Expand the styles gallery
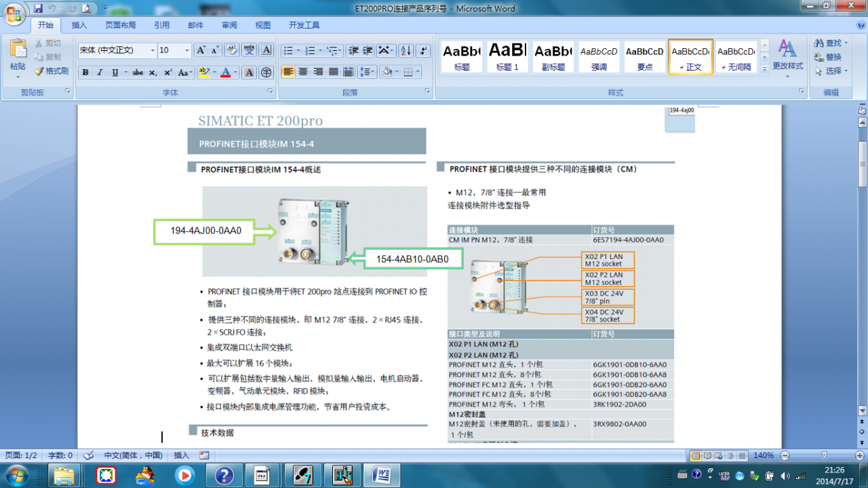Screen dimensions: 868x488 (765, 69)
